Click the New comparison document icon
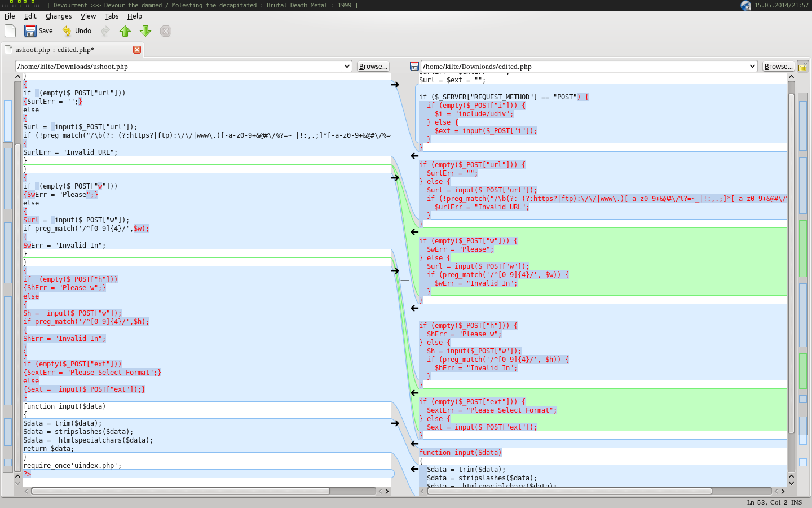Viewport: 812px width, 508px height. tap(10, 31)
